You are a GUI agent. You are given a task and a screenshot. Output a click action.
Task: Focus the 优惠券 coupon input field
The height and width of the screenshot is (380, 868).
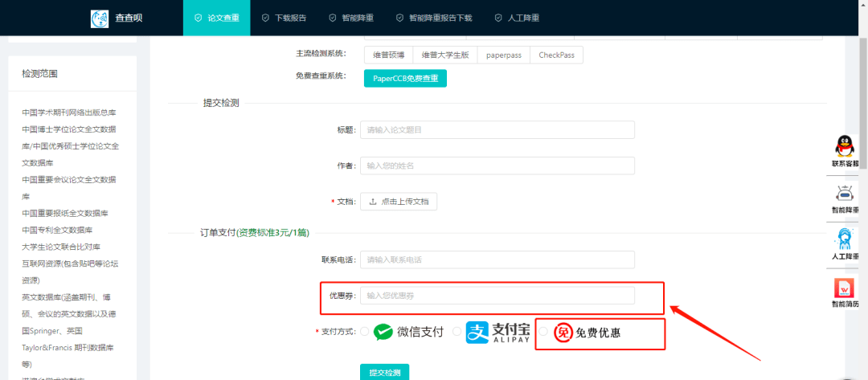(497, 296)
